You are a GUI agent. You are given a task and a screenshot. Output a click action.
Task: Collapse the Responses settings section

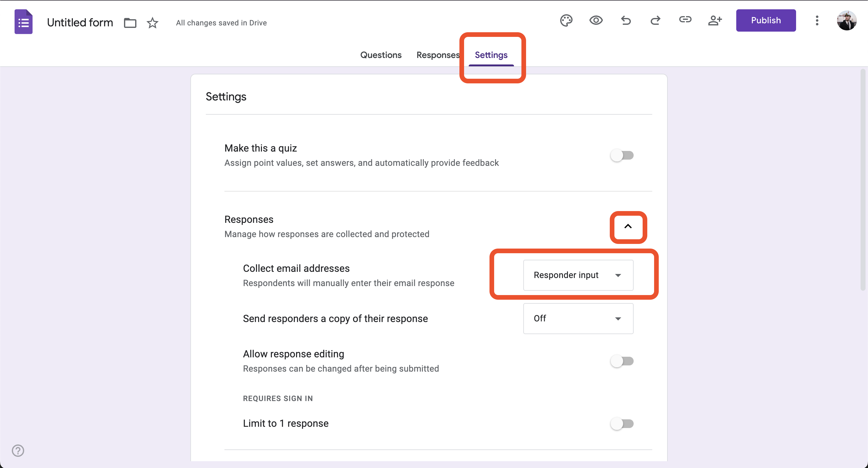point(628,227)
